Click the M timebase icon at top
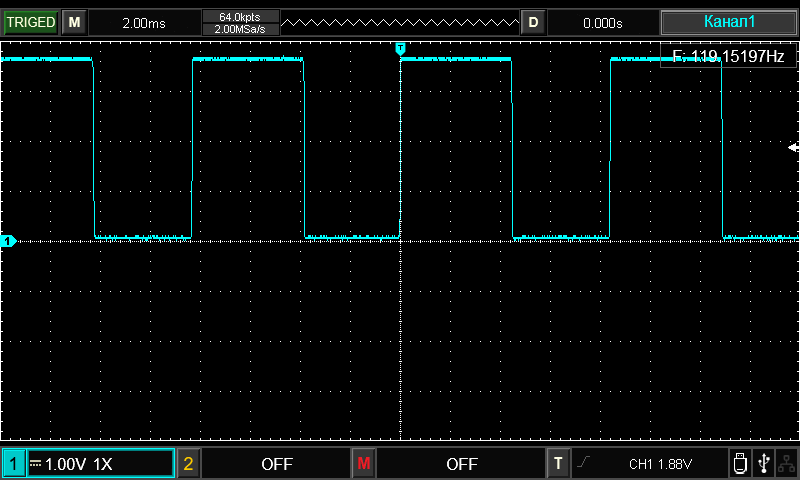Viewport: 800px width, 480px height. (x=74, y=22)
